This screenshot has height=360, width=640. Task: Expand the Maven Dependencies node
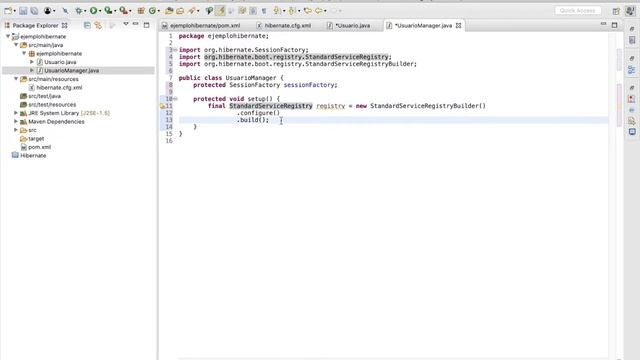pos(16,121)
